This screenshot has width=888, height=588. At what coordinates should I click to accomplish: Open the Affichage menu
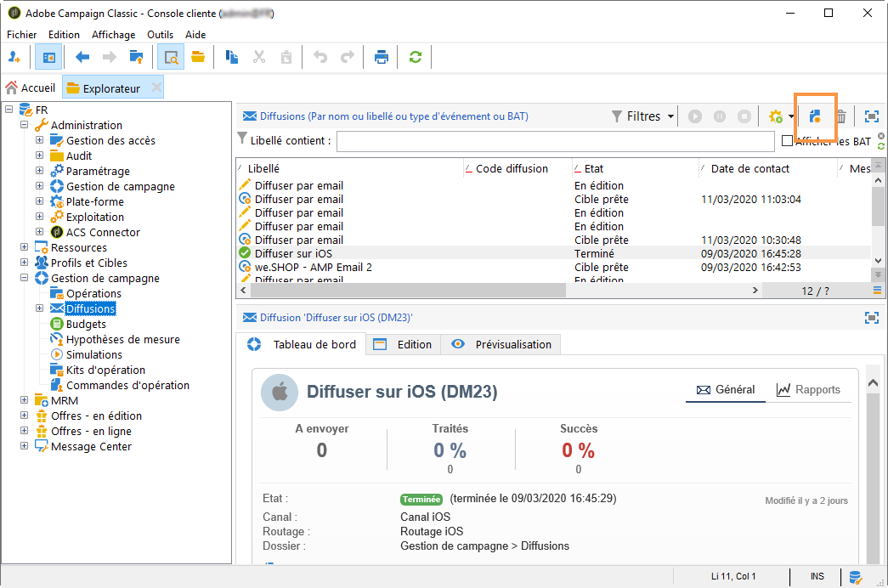click(x=113, y=35)
